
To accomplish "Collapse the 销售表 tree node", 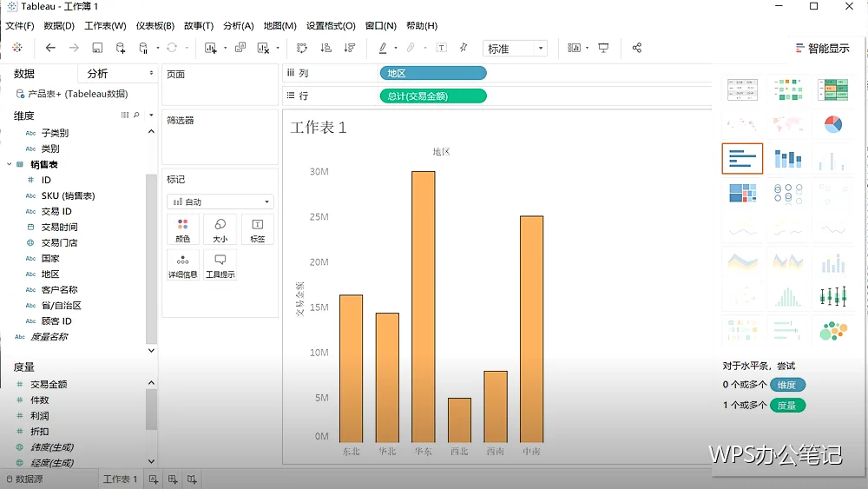I will [x=9, y=164].
